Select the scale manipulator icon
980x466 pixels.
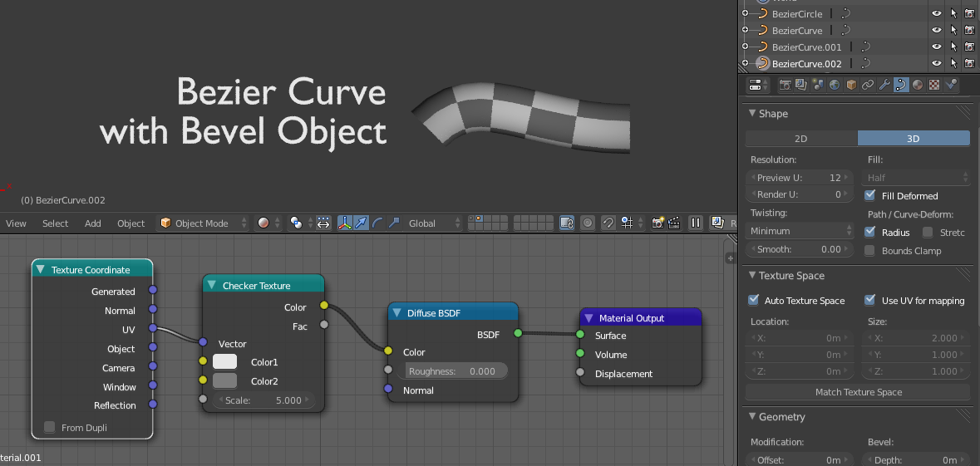(x=394, y=223)
